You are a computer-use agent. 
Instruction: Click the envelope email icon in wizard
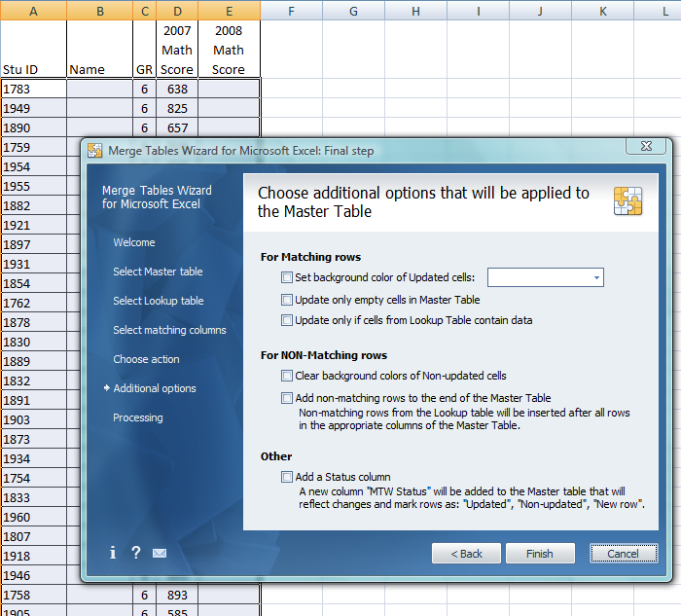pos(160,553)
